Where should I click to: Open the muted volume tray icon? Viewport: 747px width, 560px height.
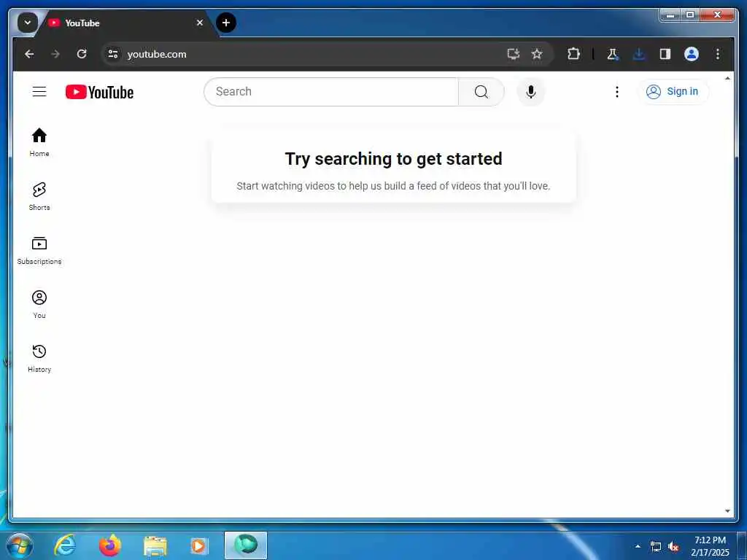pyautogui.click(x=673, y=547)
